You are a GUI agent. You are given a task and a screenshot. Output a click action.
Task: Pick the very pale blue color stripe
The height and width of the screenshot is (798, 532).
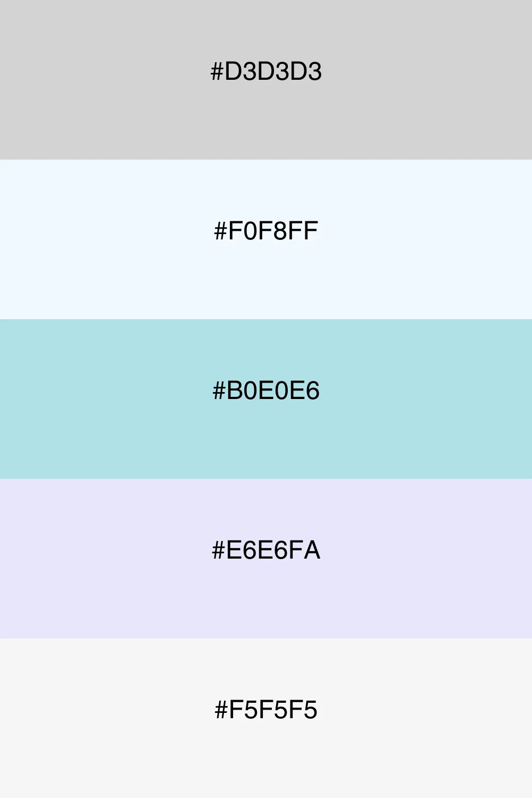click(266, 239)
